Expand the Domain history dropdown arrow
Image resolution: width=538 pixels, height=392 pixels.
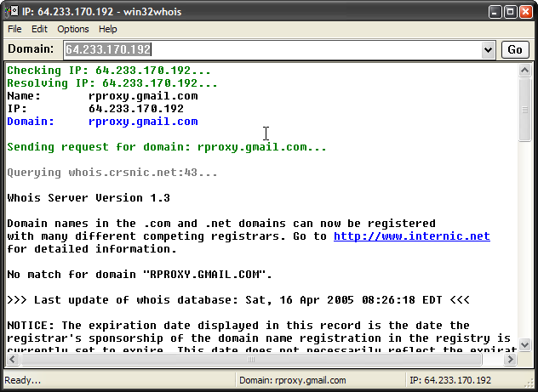(x=488, y=50)
